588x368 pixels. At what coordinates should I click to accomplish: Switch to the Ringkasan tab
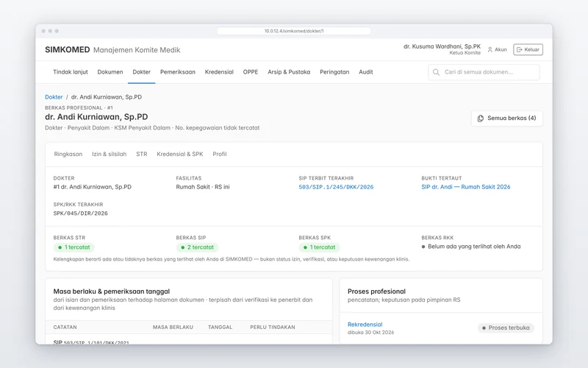(68, 154)
